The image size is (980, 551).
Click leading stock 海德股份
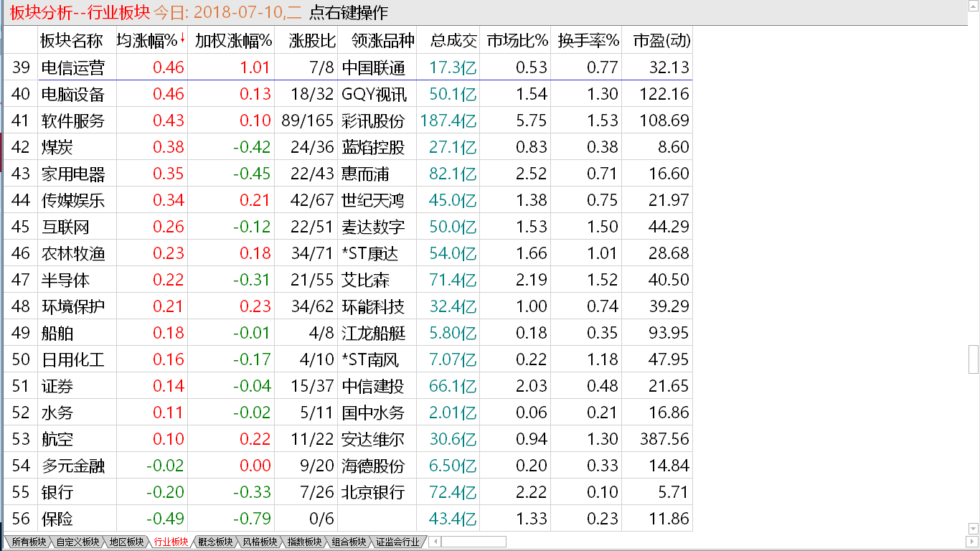[x=373, y=466]
